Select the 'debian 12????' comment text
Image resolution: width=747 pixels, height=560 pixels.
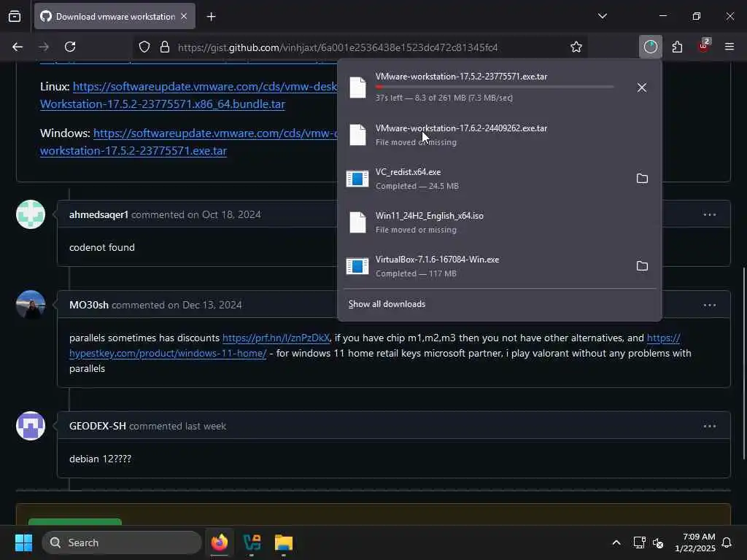pos(100,459)
